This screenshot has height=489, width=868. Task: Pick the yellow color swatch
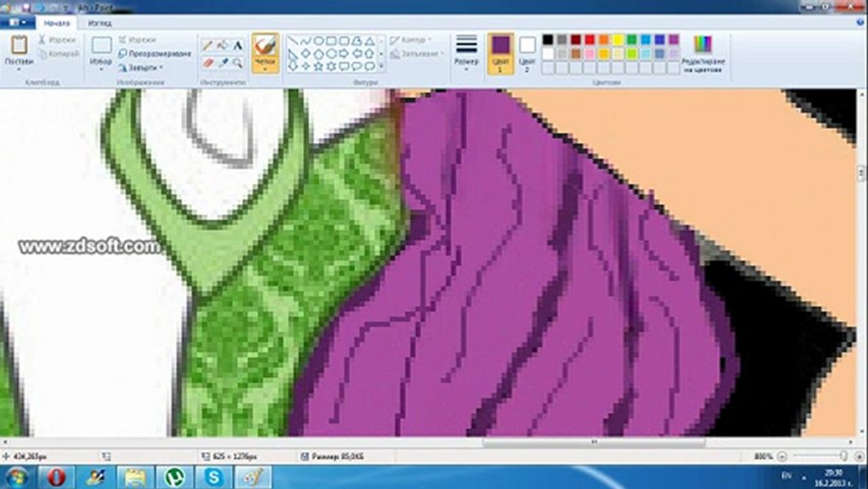[x=618, y=39]
